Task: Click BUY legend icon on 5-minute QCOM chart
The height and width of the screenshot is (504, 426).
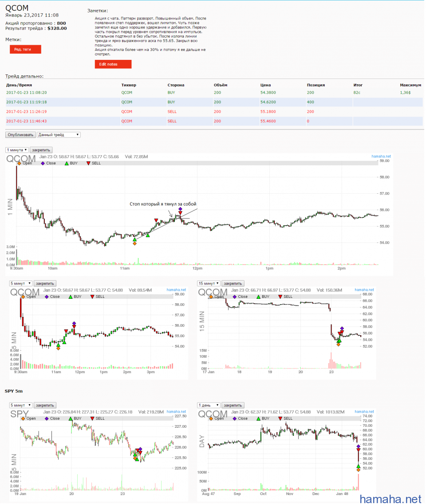Action: 71,297
